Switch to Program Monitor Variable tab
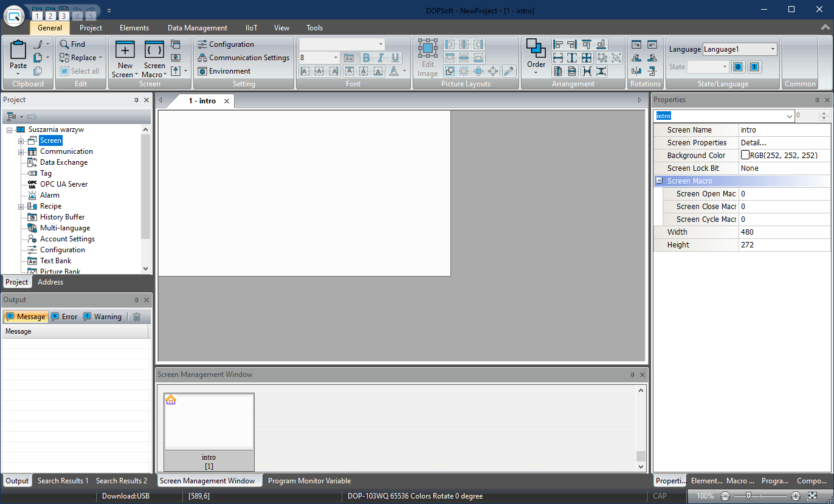 (309, 481)
